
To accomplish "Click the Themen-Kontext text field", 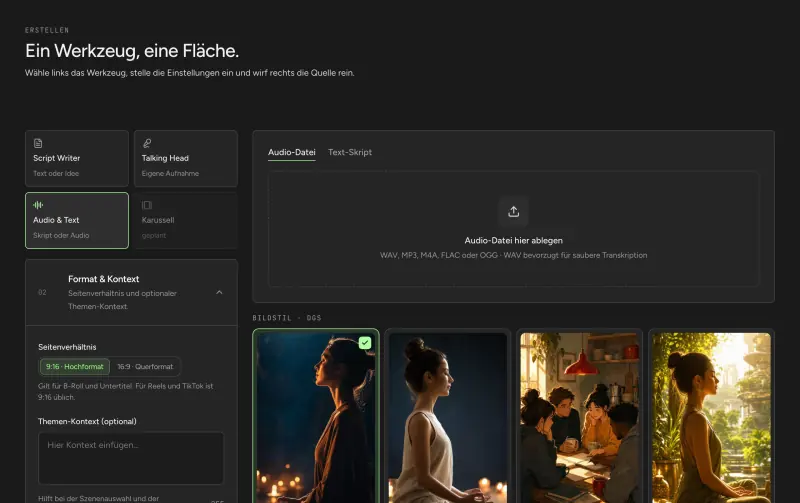I will [x=131, y=458].
